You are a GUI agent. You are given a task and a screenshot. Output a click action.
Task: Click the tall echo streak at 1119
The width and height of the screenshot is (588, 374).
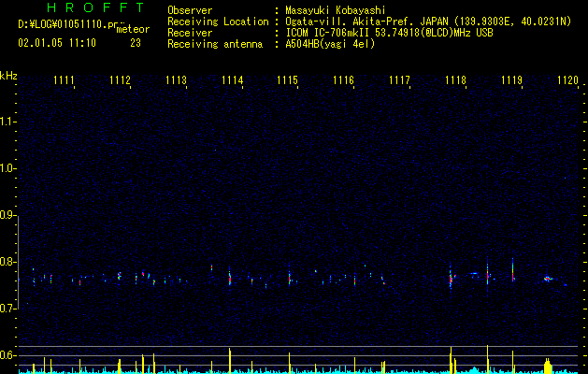pyautogui.click(x=512, y=270)
